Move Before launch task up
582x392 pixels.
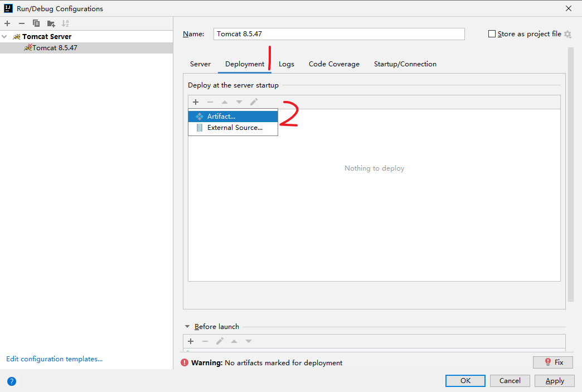(234, 341)
